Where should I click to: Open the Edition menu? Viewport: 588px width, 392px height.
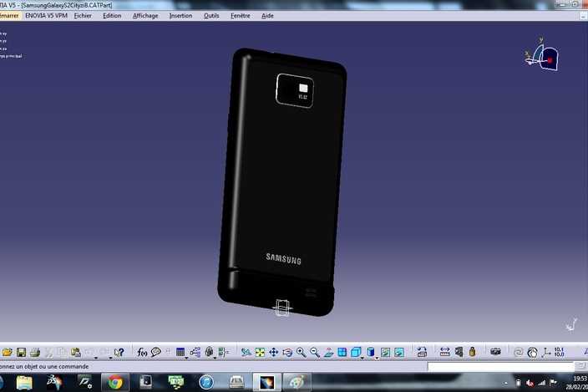[x=112, y=16]
